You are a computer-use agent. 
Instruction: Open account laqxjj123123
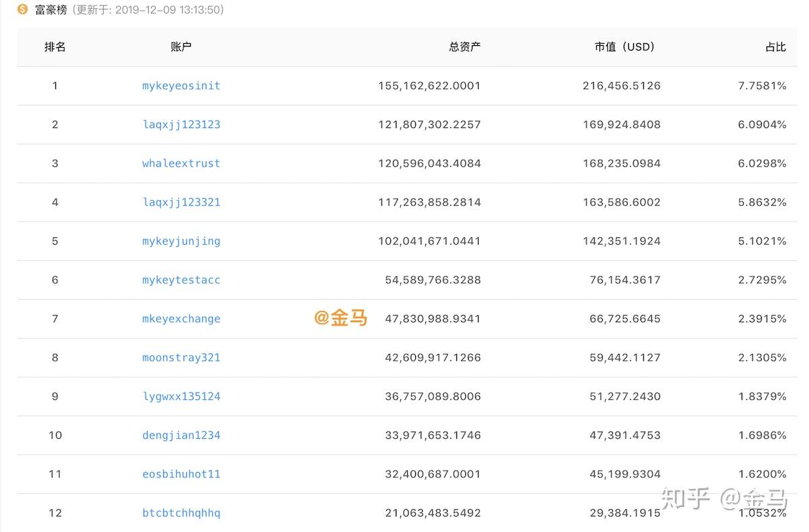(x=181, y=125)
